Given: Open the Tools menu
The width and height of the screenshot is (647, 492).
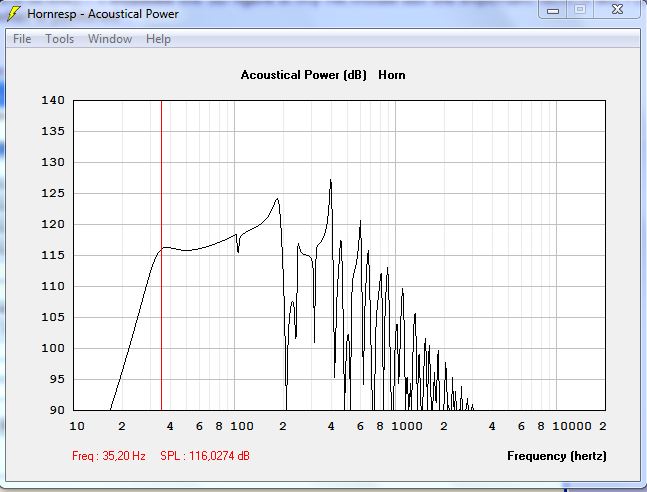Looking at the screenshot, I should [x=60, y=39].
